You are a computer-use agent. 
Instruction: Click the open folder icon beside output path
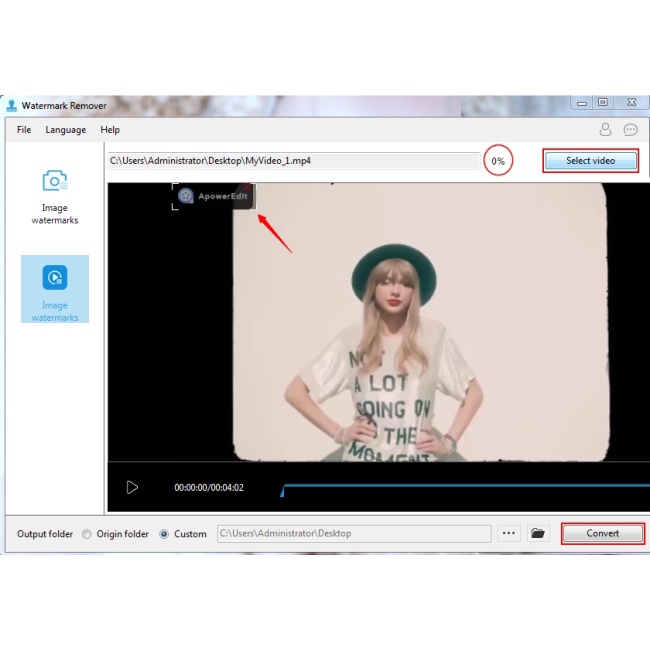[538, 534]
